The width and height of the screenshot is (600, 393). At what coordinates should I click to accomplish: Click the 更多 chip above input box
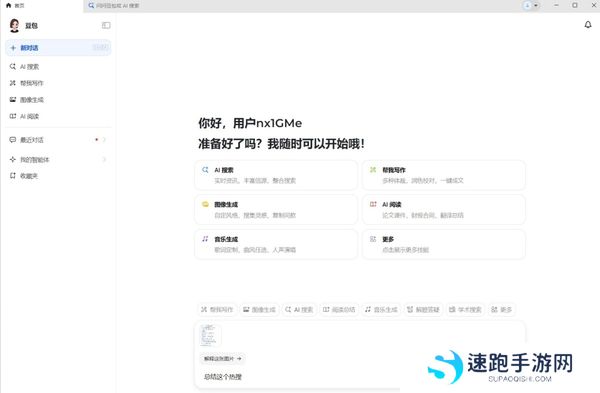pyautogui.click(x=502, y=310)
